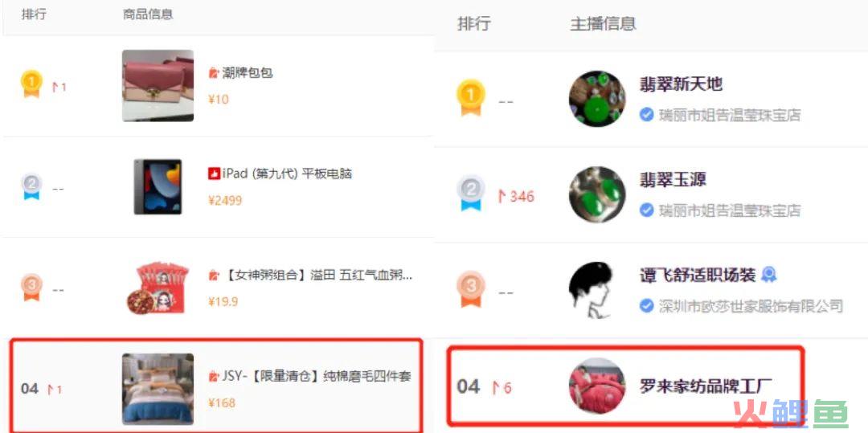This screenshot has height=433, width=868.
Task: Click the blue award badge after 谭飞舒适职场装
Action: tap(768, 274)
